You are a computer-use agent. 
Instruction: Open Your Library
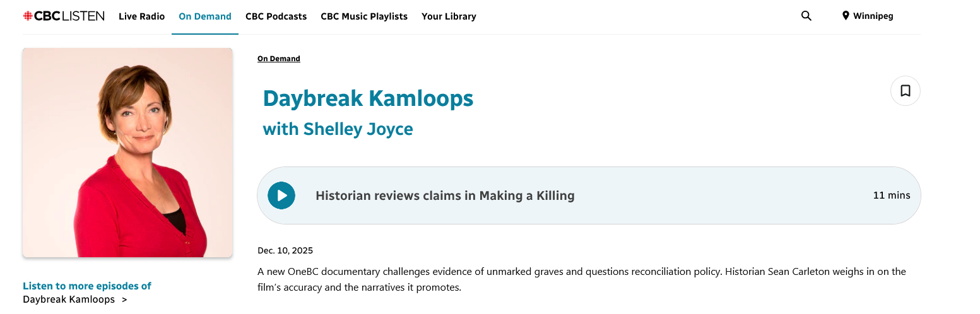[x=449, y=16]
